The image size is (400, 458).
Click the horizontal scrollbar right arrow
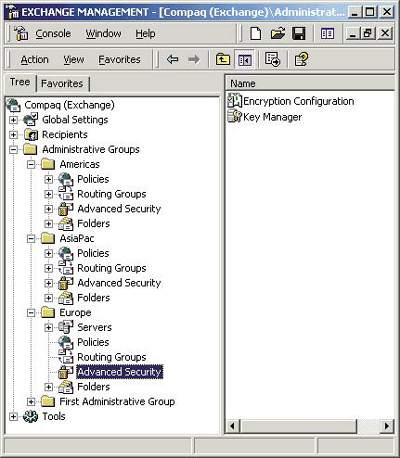(x=387, y=426)
